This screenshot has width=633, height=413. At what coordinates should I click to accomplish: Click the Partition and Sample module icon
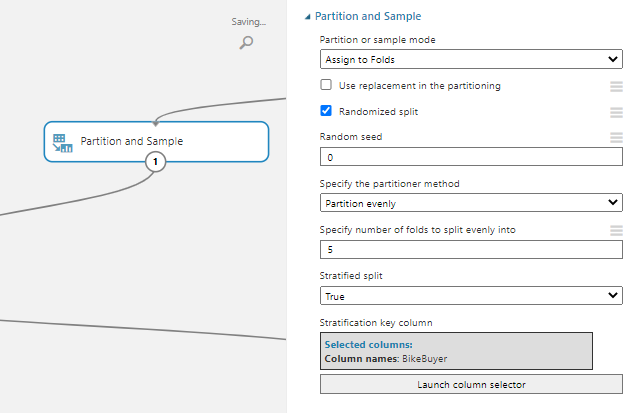(62, 143)
